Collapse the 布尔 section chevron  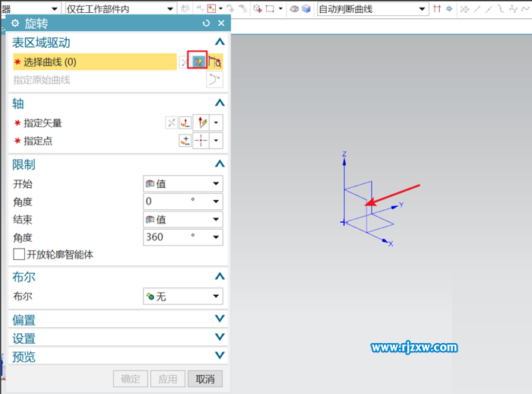point(220,276)
